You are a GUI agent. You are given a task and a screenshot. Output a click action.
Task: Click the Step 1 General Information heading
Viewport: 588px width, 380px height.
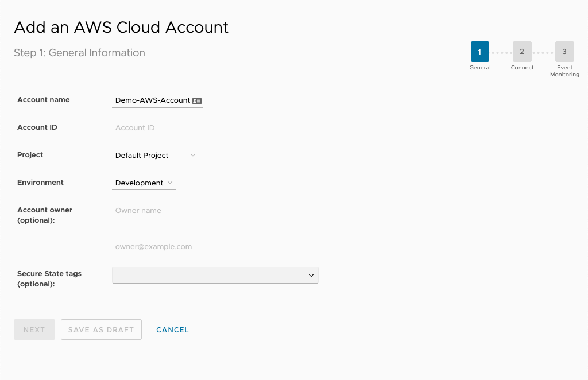78,53
